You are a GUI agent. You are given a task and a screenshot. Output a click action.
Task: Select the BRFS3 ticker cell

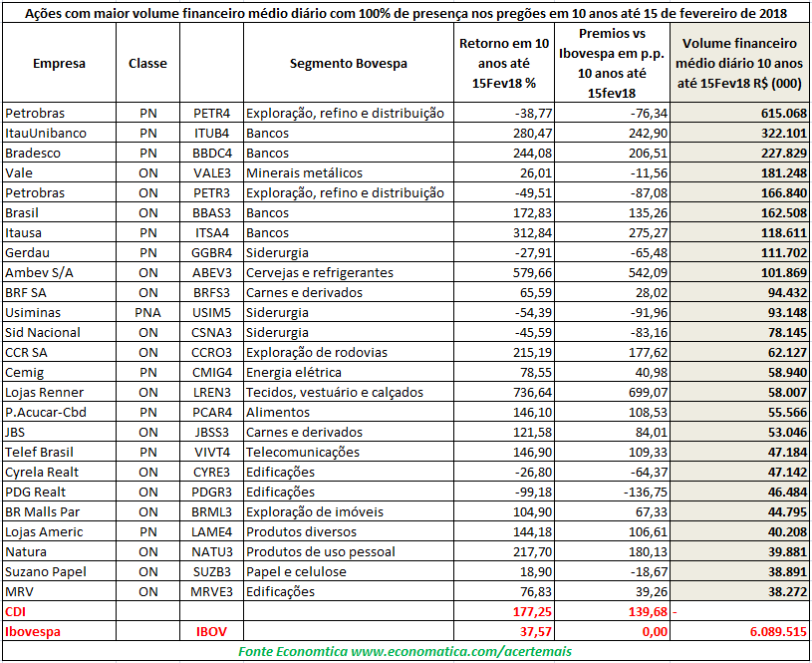(211, 293)
